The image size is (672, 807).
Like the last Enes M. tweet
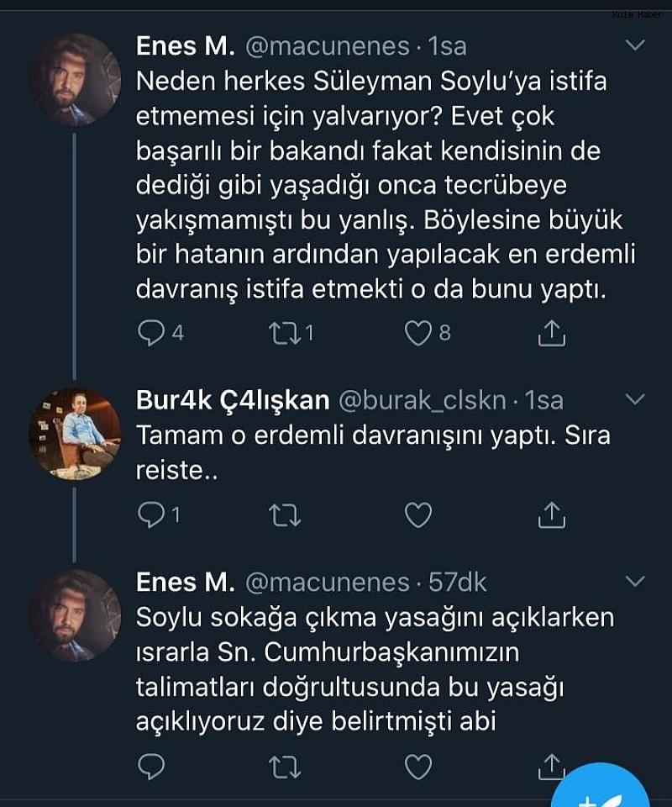(417, 766)
